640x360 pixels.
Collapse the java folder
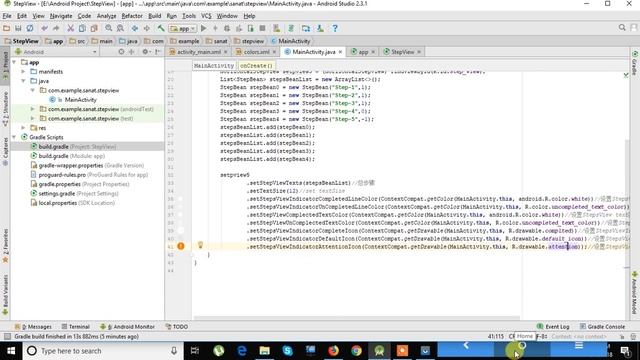tap(23, 81)
